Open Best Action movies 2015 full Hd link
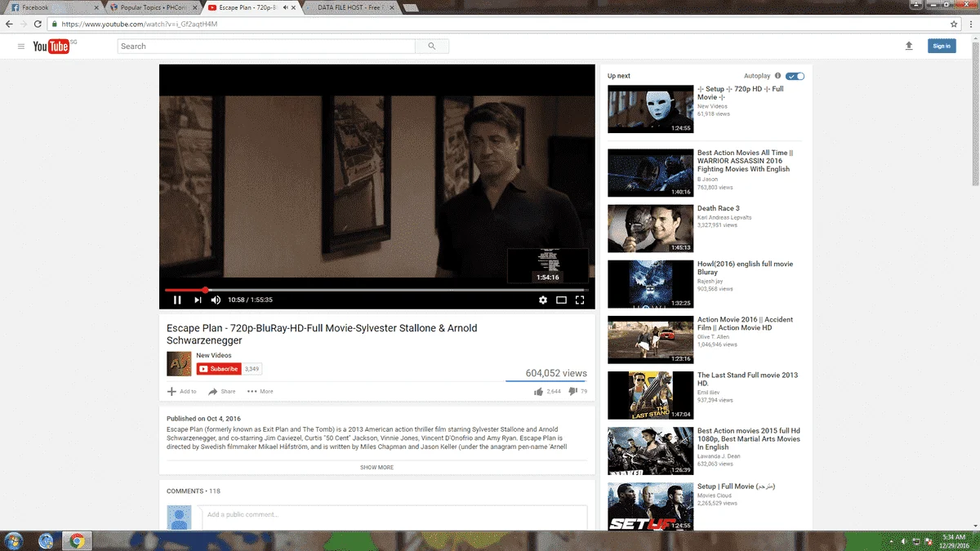The width and height of the screenshot is (980, 551). 749,438
